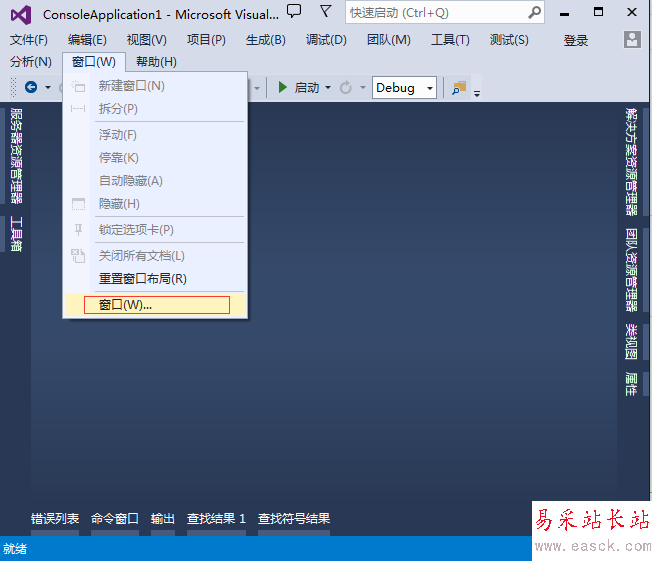652x561 pixels.
Task: Expand the Start button dropdown arrow
Action: pyautogui.click(x=328, y=88)
